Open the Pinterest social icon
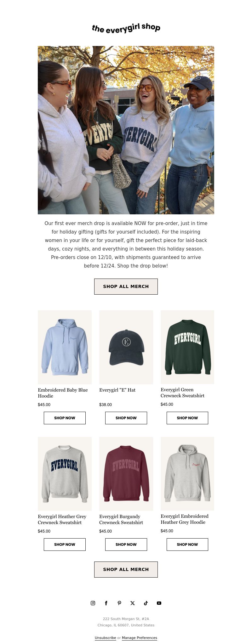252x644 pixels. coord(119,603)
